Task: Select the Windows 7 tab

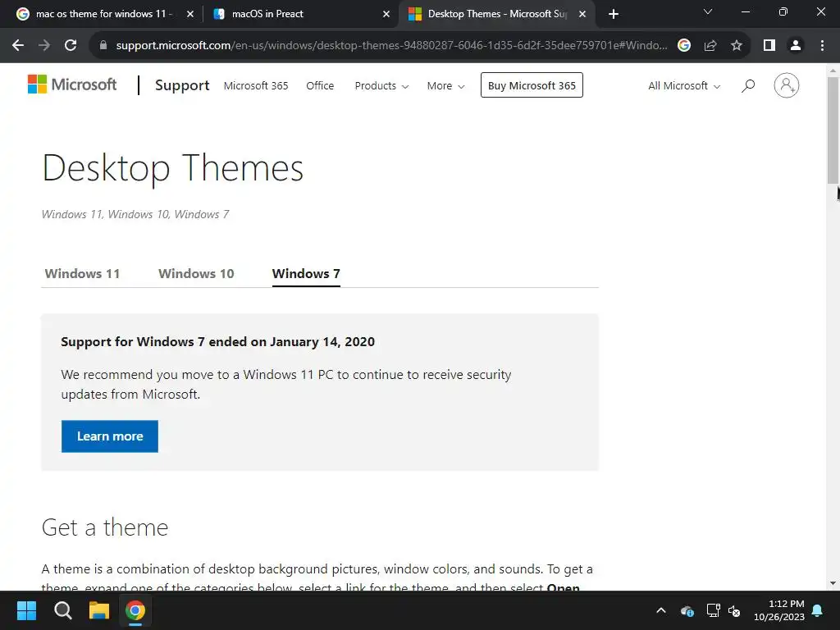Action: (306, 274)
